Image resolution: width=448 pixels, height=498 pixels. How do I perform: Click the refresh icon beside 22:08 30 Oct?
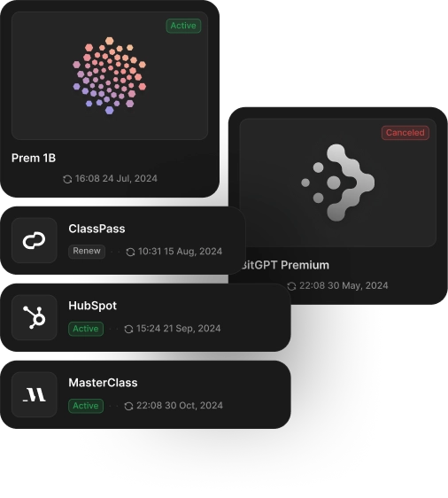click(128, 406)
